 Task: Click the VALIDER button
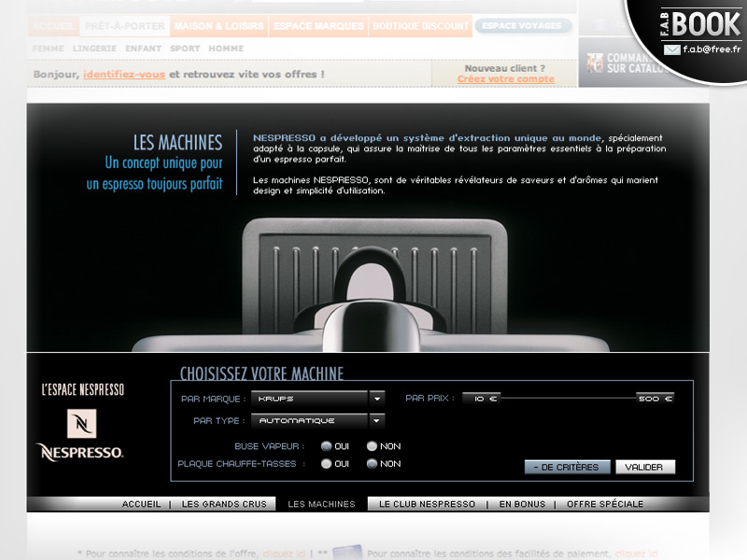pos(645,468)
